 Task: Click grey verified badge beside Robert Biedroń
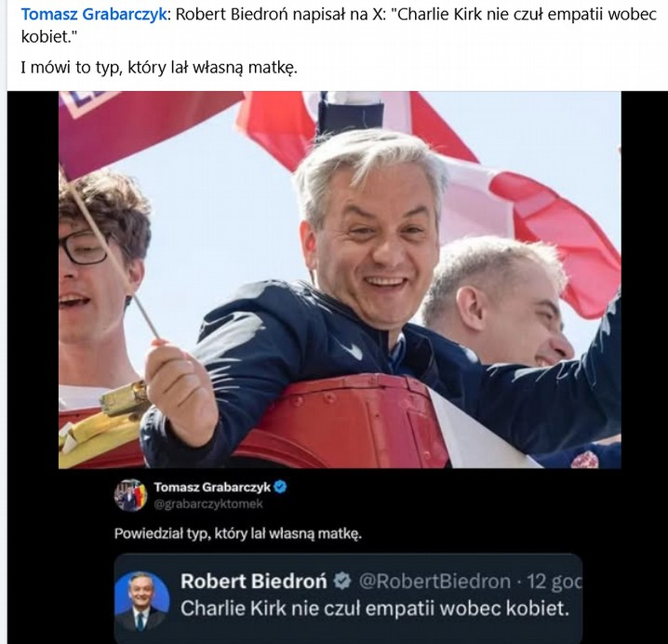click(342, 582)
